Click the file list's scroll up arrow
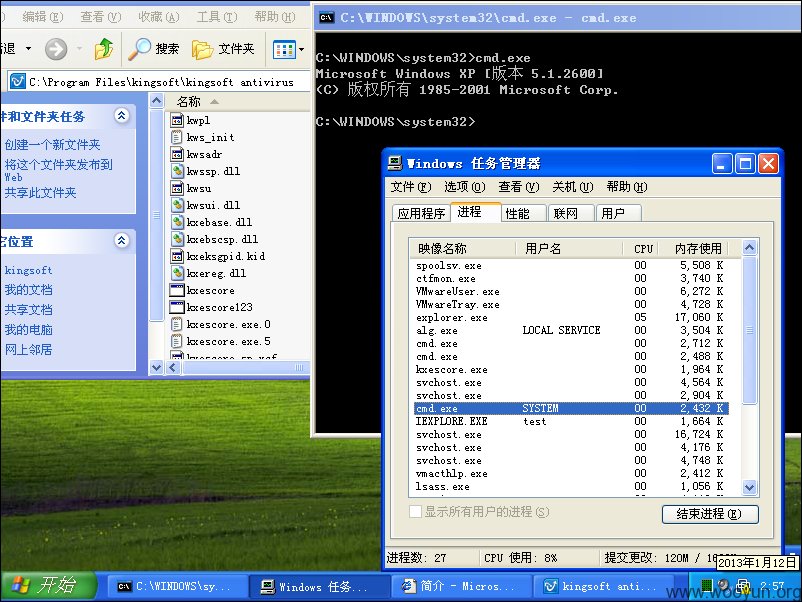 point(157,101)
